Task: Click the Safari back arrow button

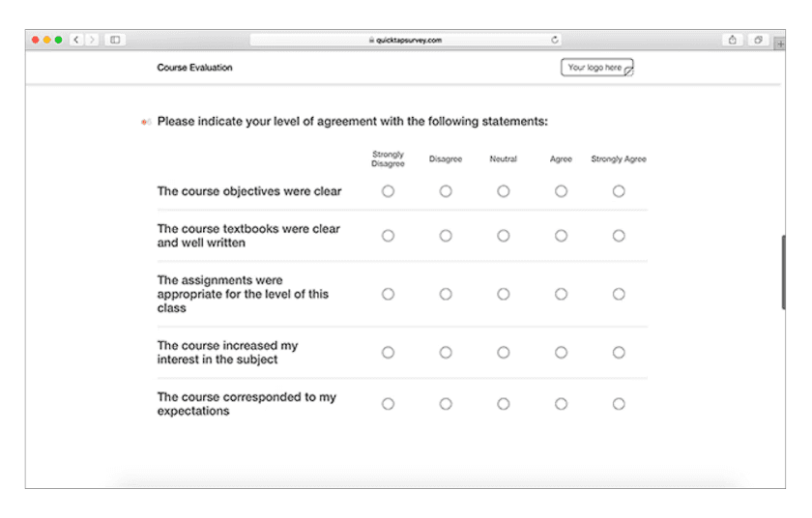Action: [x=76, y=40]
